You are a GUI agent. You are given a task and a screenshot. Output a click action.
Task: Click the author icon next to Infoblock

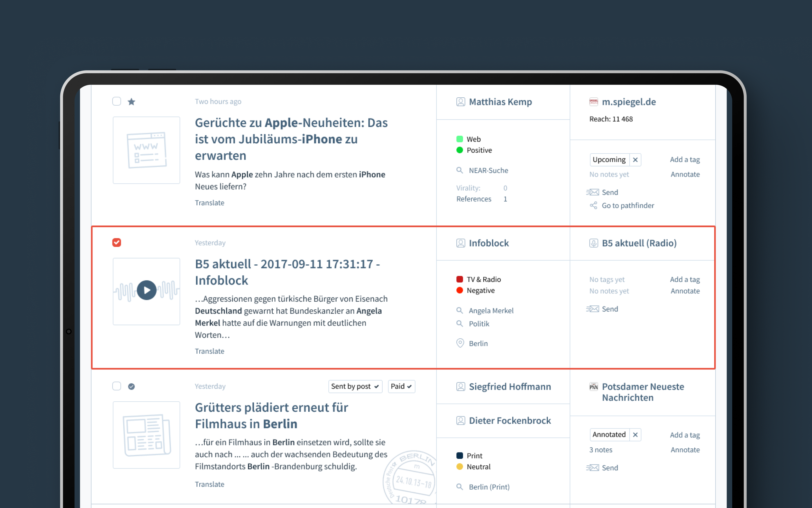coord(461,243)
